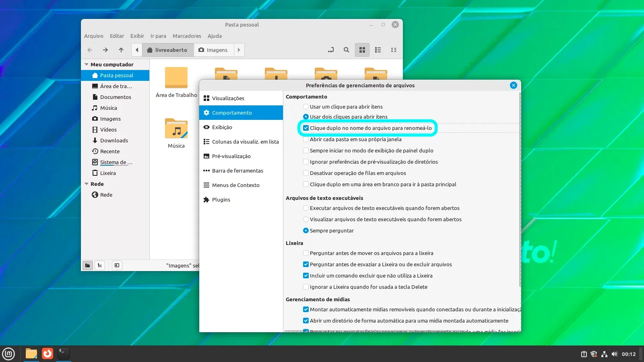Go up to the parent folder in Nemo
Screen dimensions: 644x362
coord(121,50)
